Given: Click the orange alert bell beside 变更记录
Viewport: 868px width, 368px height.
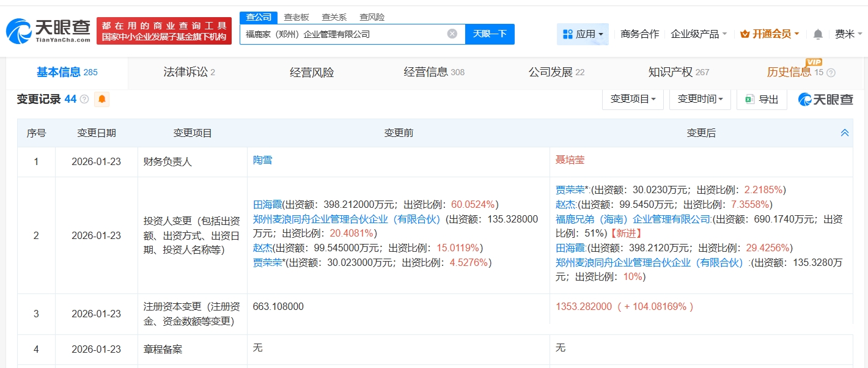Looking at the screenshot, I should [101, 99].
